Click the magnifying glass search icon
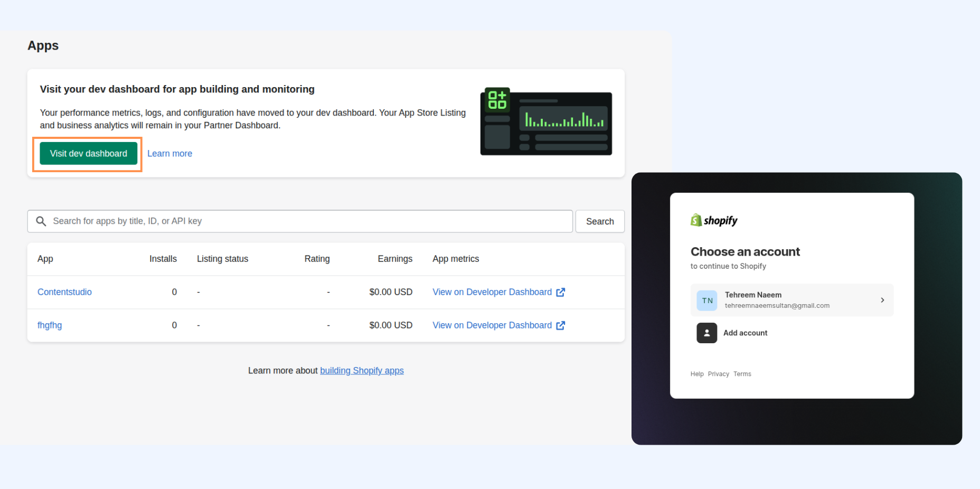980x489 pixels. (x=41, y=221)
